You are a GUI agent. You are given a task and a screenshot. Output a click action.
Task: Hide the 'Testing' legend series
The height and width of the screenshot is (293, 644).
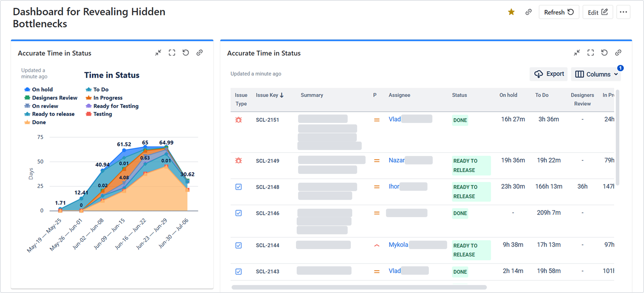point(102,114)
